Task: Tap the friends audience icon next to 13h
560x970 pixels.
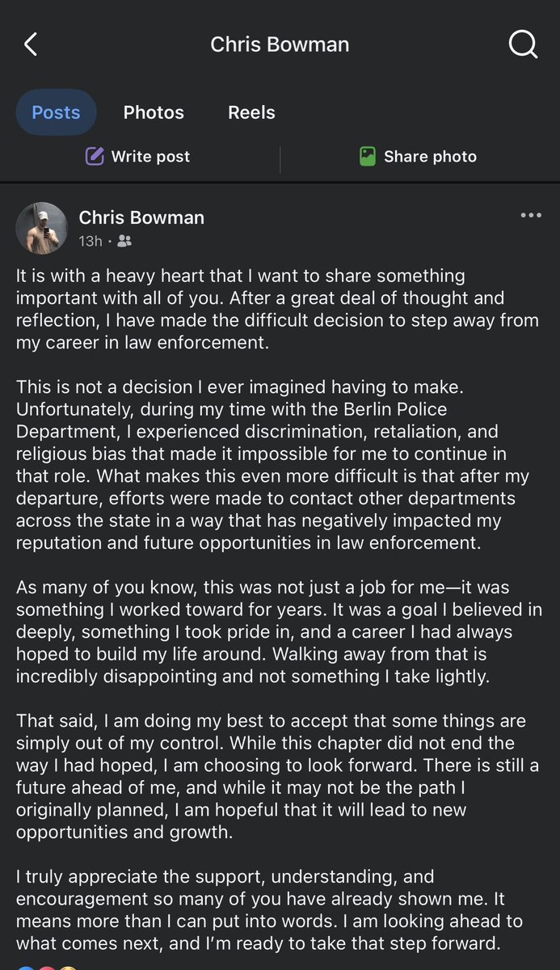Action: point(124,241)
